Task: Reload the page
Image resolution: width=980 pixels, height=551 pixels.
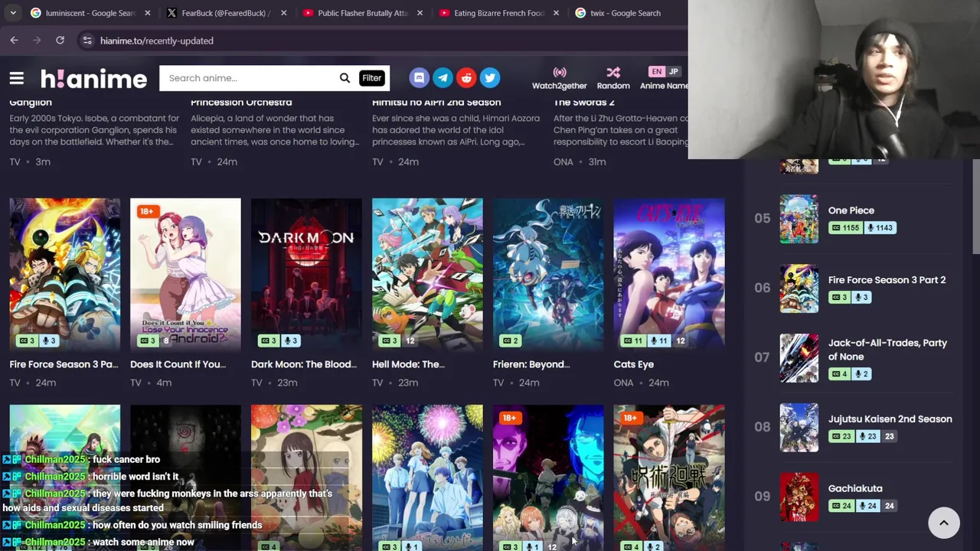Action: [60, 40]
